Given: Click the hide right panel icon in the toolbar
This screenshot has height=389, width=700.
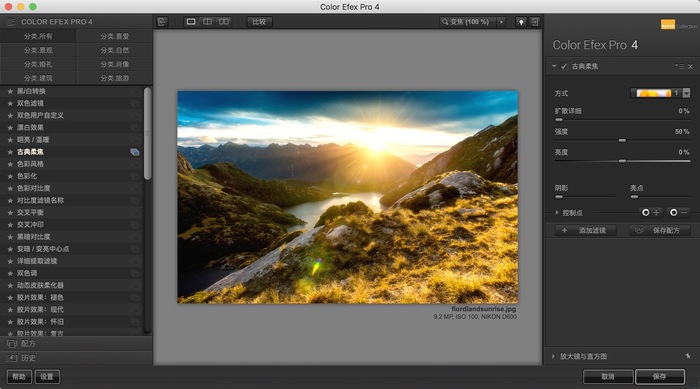Looking at the screenshot, I should (535, 21).
